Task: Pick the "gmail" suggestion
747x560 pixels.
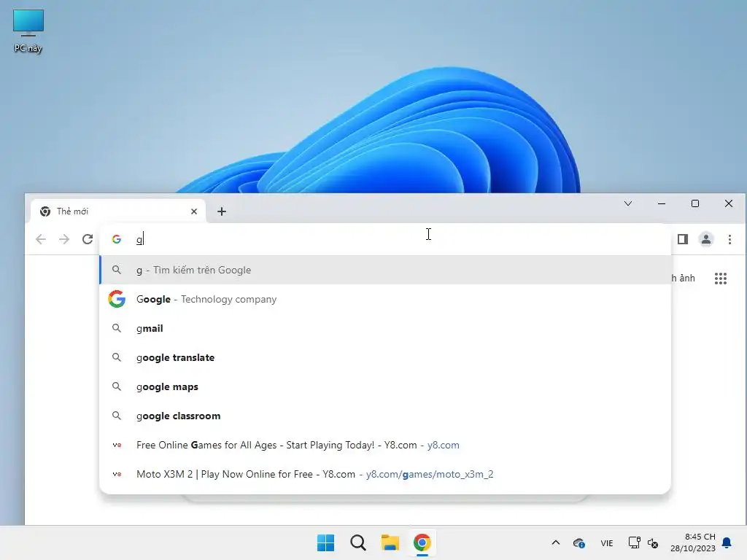Action: click(385, 328)
